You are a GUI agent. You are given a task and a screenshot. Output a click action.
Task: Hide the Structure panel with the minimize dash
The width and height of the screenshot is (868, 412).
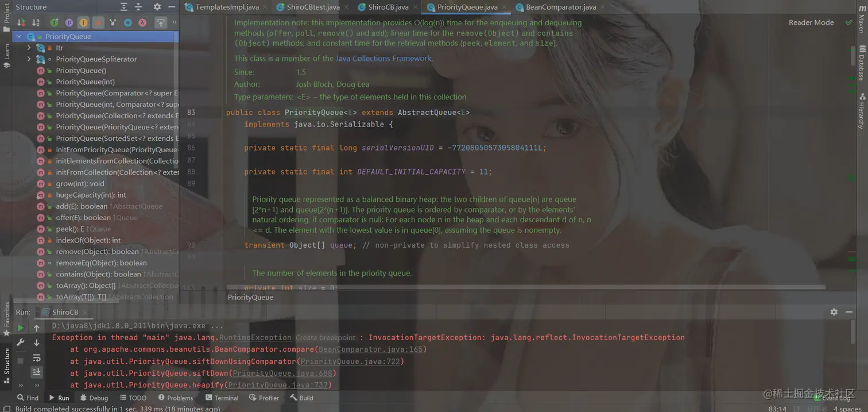point(172,7)
